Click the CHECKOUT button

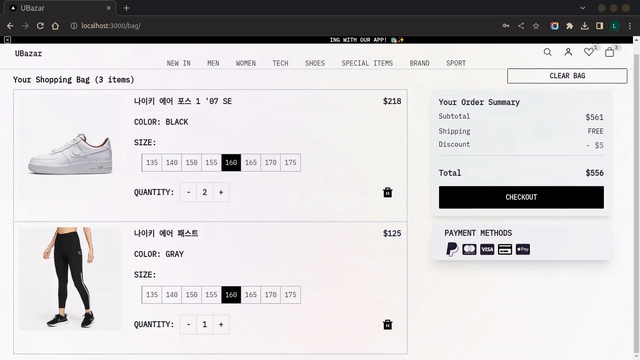pyautogui.click(x=521, y=197)
